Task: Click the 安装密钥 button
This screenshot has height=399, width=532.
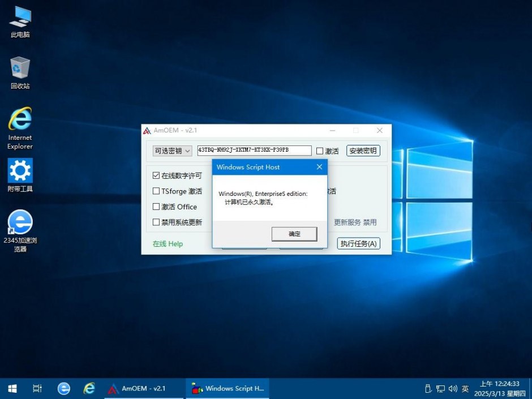Action: pos(363,151)
